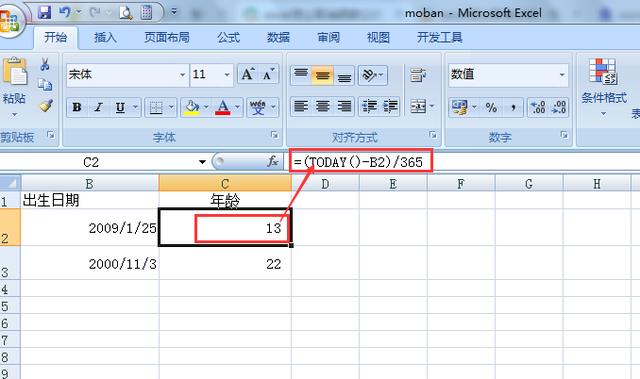The height and width of the screenshot is (379, 640).
Task: Increase indent
Action: point(390,106)
